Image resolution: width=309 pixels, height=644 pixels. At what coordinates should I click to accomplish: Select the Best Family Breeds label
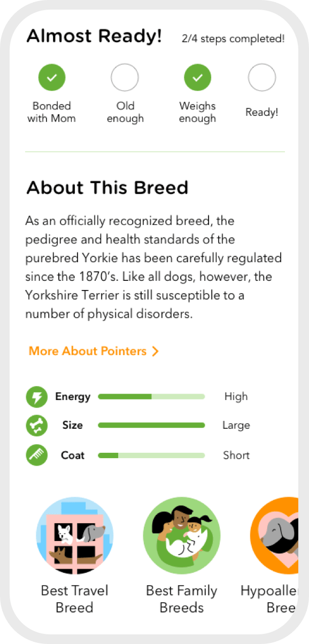(x=182, y=599)
